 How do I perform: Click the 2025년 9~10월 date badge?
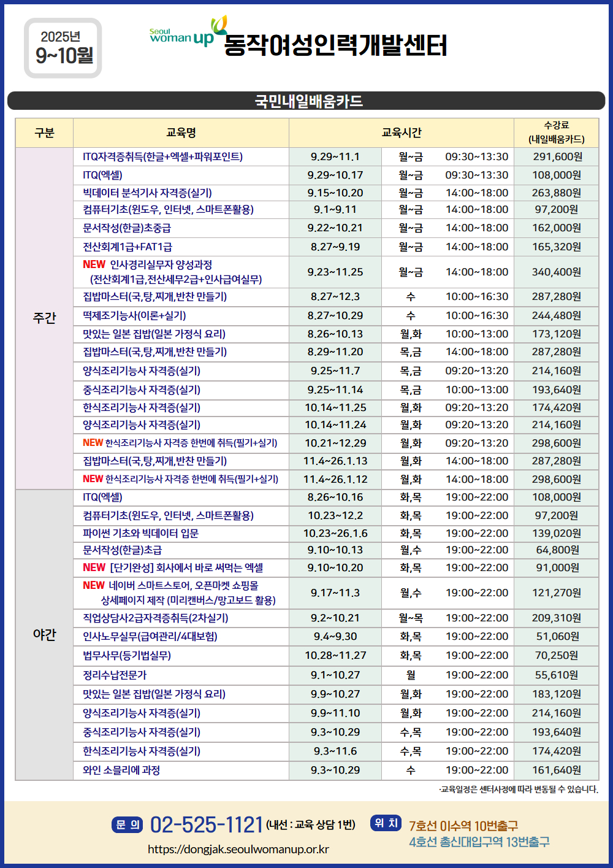tap(63, 48)
